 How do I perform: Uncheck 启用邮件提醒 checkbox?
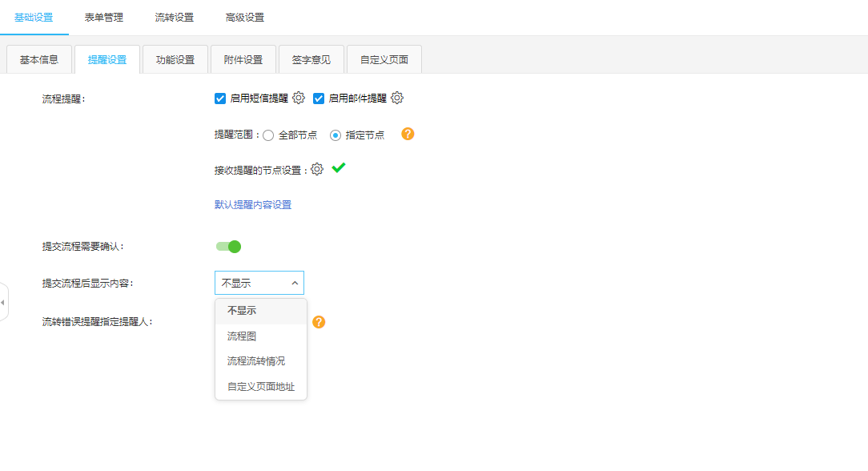[319, 99]
